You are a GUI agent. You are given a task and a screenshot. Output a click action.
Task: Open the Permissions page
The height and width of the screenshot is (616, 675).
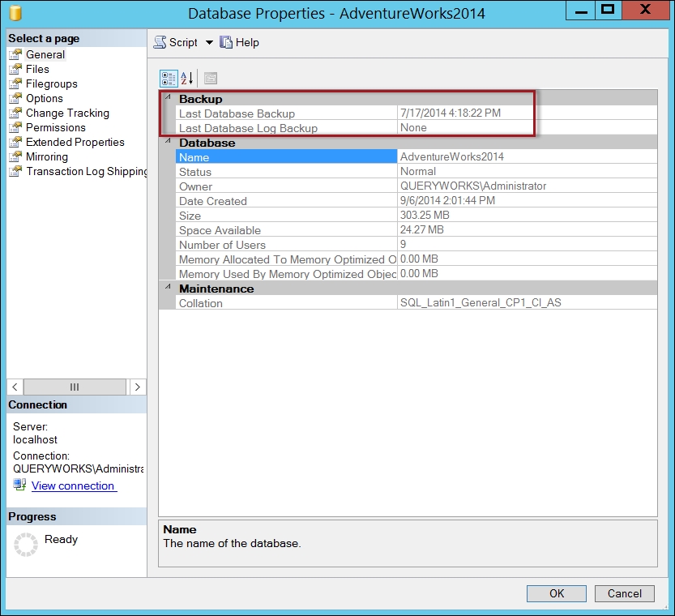pyautogui.click(x=56, y=128)
